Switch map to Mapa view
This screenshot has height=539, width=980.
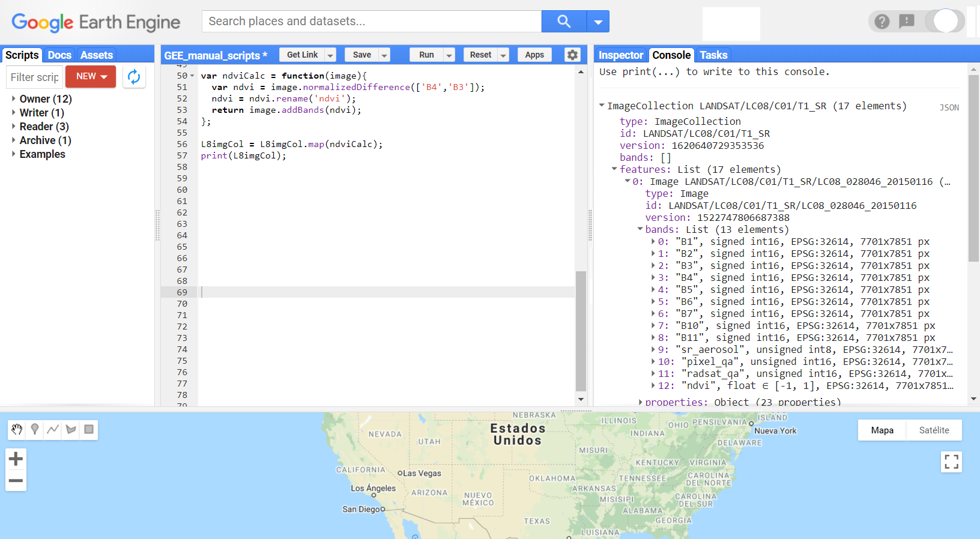pyautogui.click(x=882, y=430)
